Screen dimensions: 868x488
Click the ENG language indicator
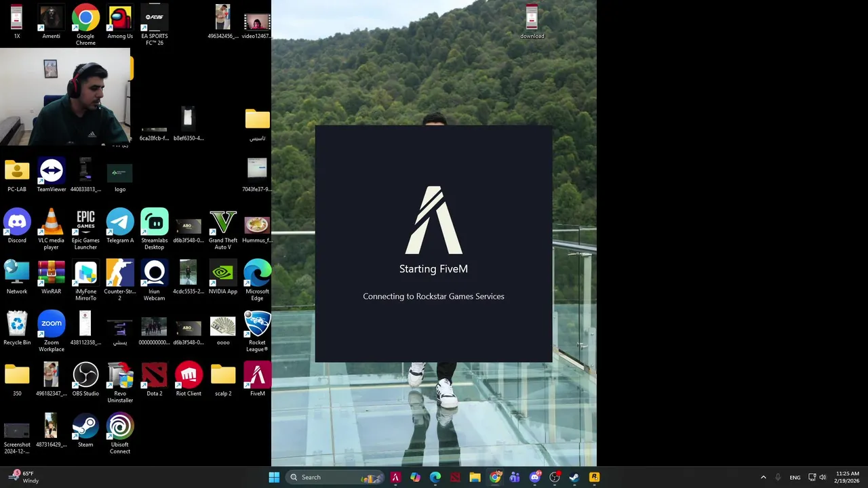point(795,477)
